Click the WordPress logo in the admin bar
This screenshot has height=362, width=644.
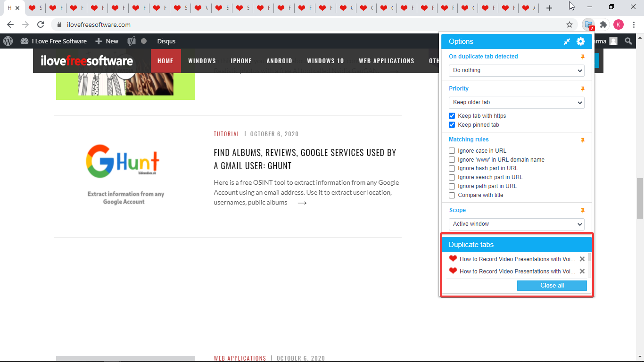point(8,41)
